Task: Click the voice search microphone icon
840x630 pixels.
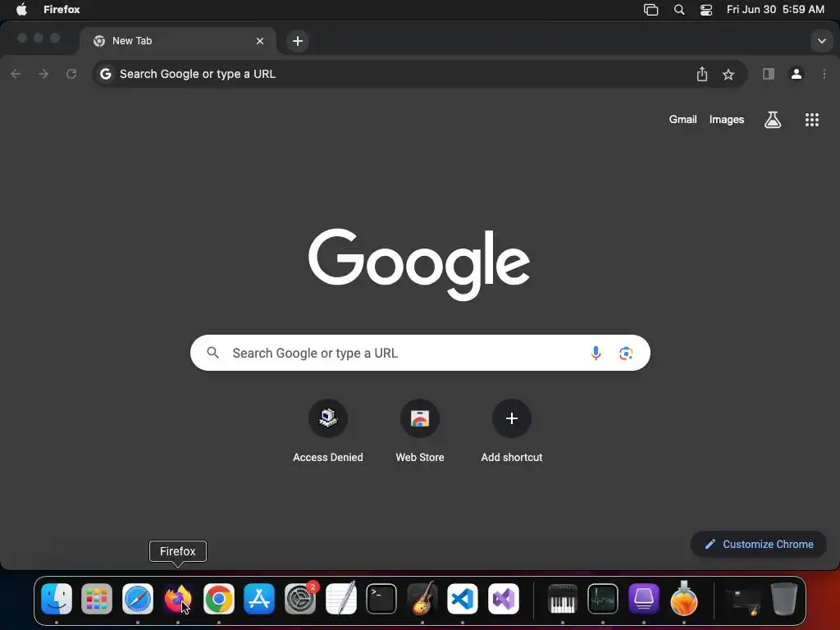Action: 596,353
